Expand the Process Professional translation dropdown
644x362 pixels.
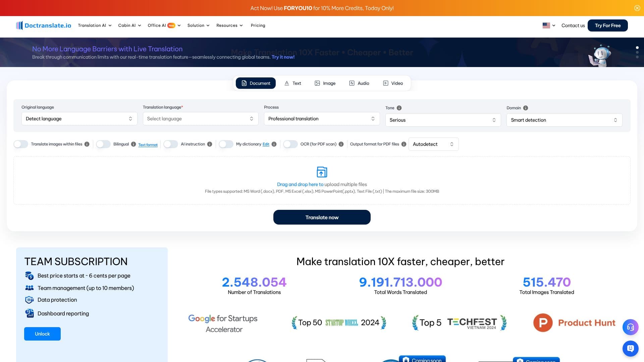pos(322,119)
